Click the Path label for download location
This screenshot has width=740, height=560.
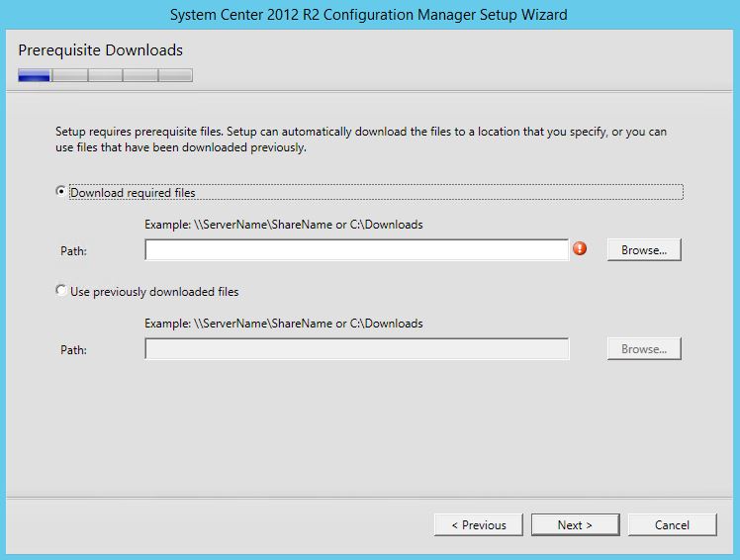coord(73,251)
